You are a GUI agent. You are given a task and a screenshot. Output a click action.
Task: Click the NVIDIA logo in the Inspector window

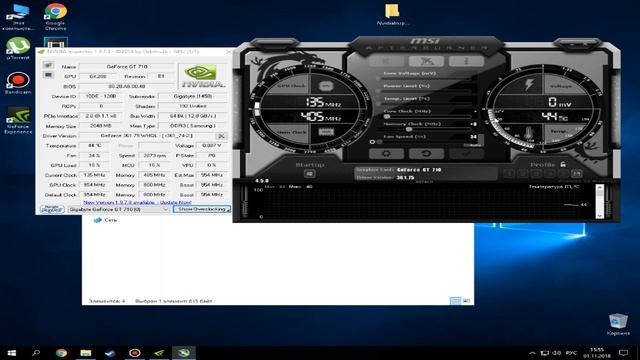pyautogui.click(x=203, y=76)
